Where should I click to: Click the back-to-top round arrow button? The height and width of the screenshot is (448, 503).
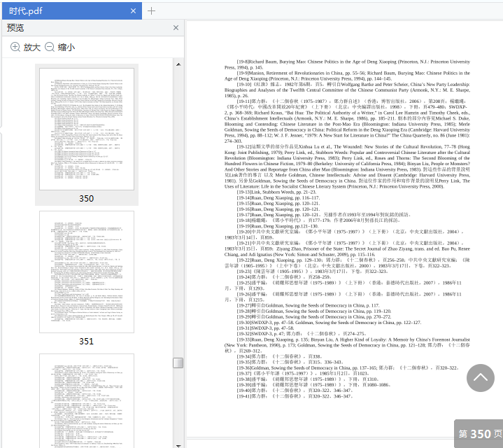[480, 378]
